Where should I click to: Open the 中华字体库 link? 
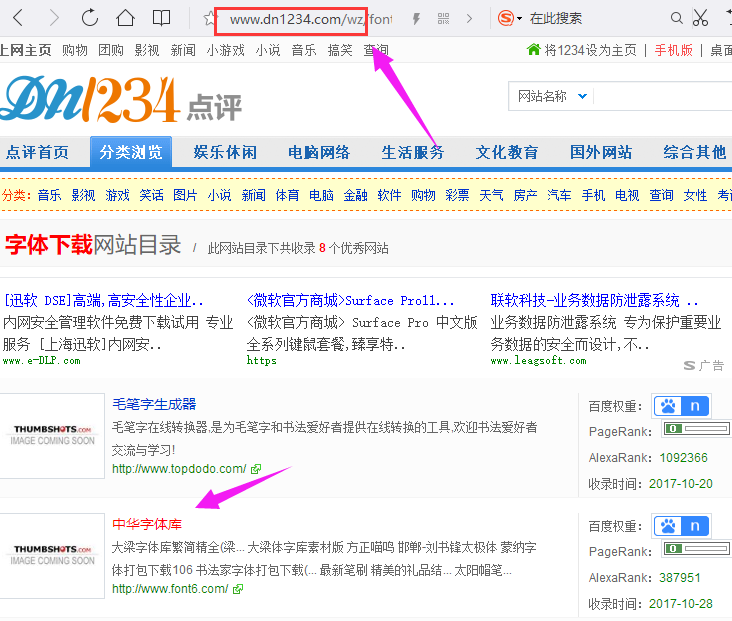(147, 524)
